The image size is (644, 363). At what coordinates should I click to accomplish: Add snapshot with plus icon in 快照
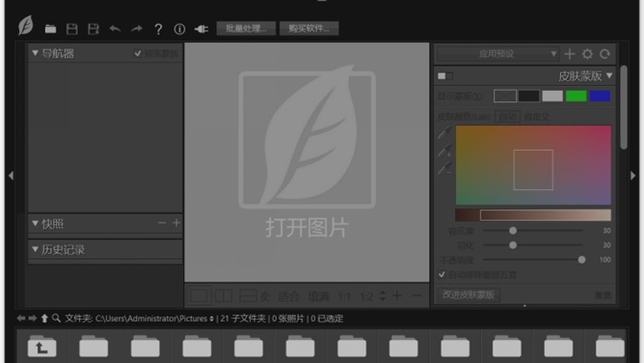point(177,223)
